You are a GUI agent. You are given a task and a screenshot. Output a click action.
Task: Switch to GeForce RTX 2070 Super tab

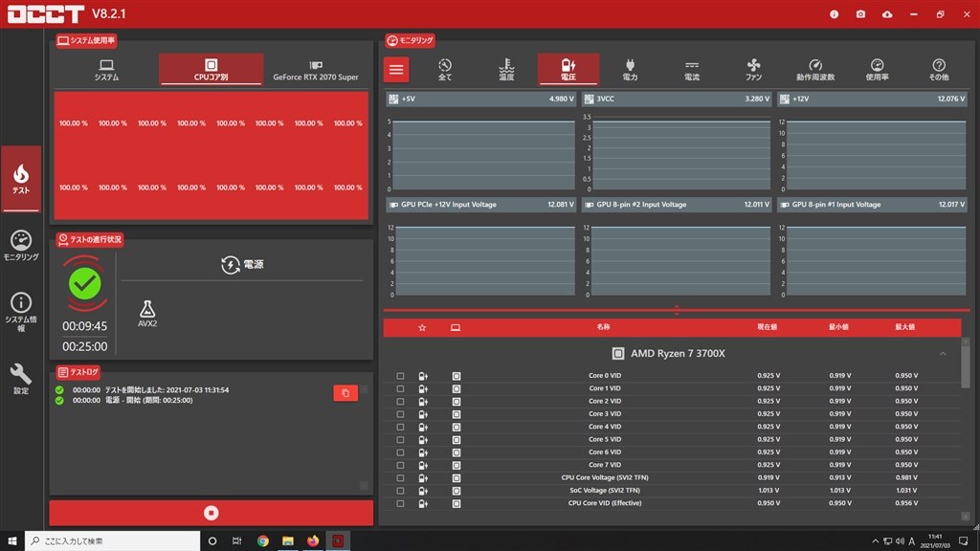[x=316, y=69]
